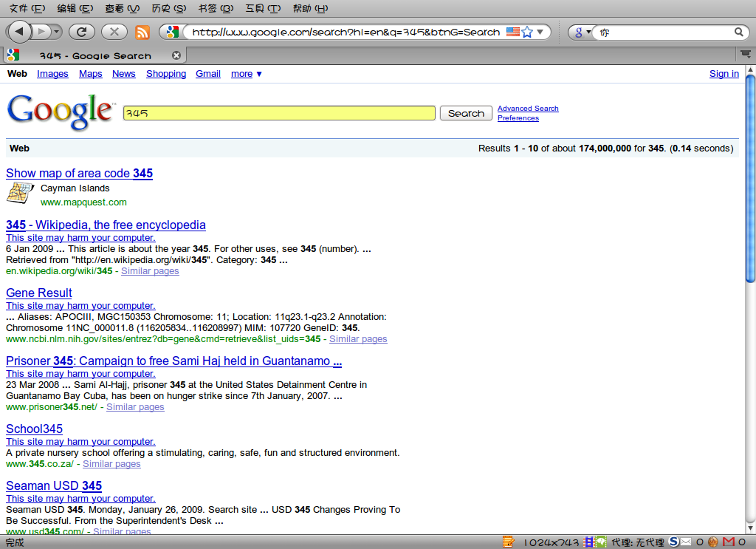
Task: Reload the page with the refresh button
Action: point(81,32)
